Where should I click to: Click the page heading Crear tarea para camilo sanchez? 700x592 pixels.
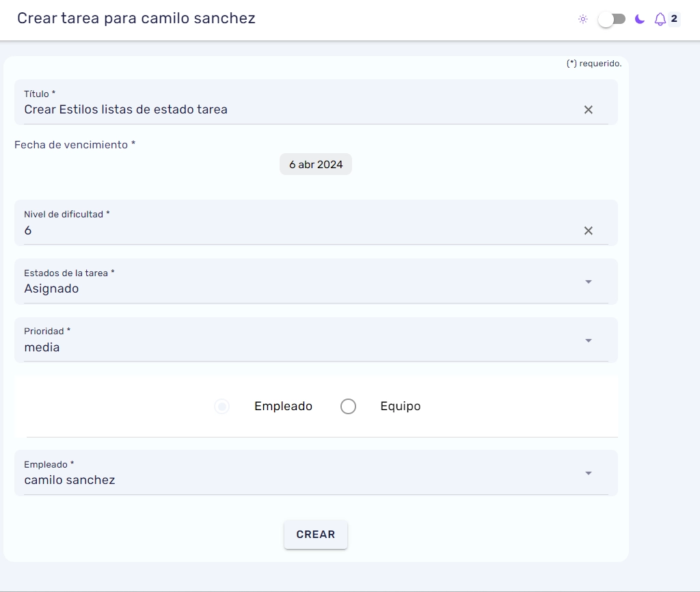136,18
